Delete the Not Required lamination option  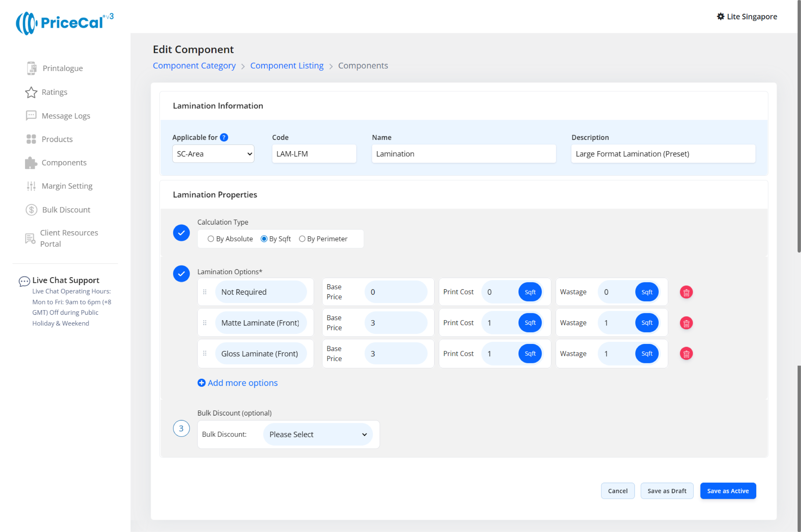pyautogui.click(x=686, y=292)
